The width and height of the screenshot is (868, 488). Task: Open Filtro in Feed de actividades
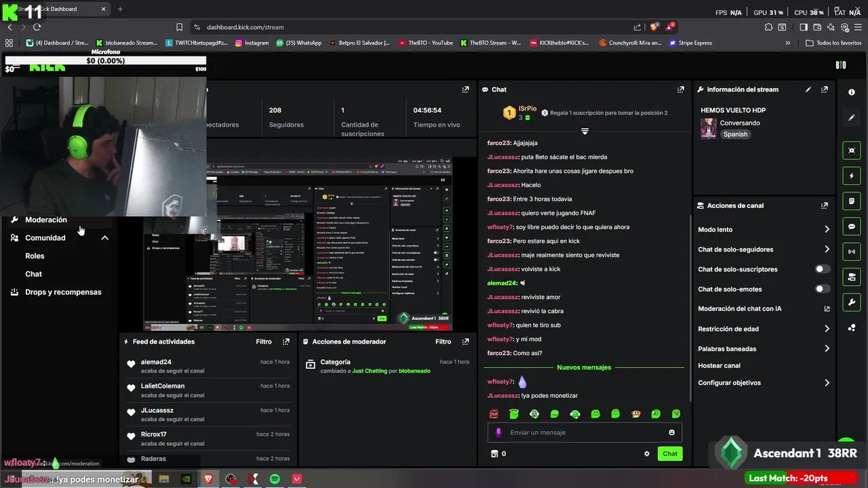tap(264, 342)
